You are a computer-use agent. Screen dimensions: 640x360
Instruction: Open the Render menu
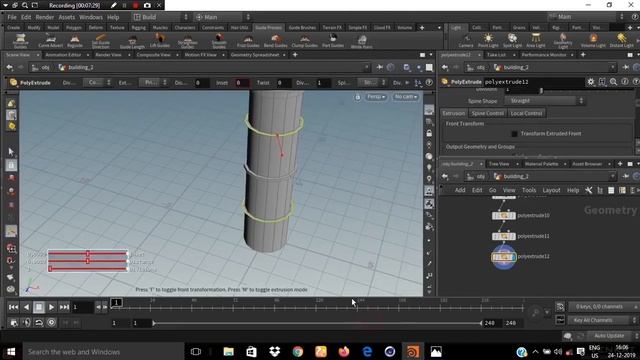[44, 17]
